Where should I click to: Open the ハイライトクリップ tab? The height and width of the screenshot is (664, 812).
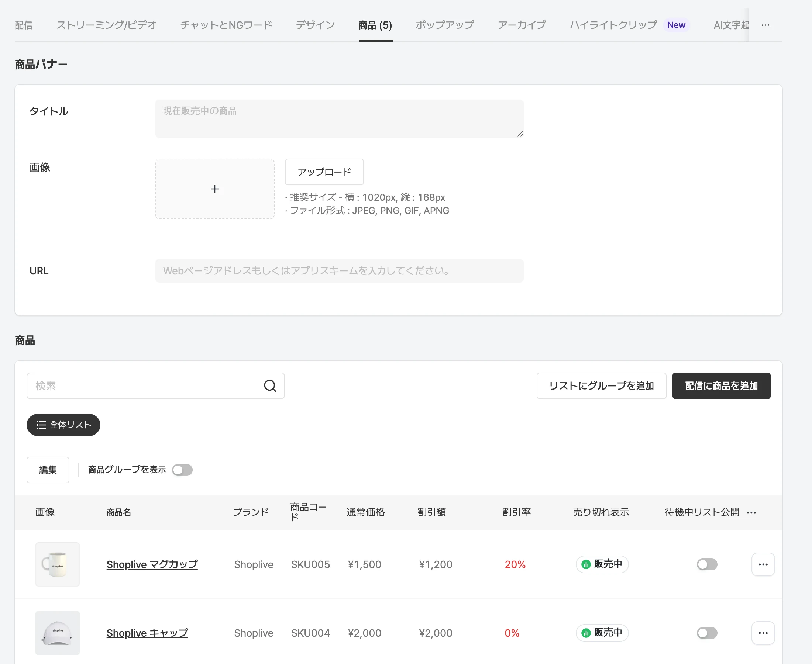(x=613, y=25)
